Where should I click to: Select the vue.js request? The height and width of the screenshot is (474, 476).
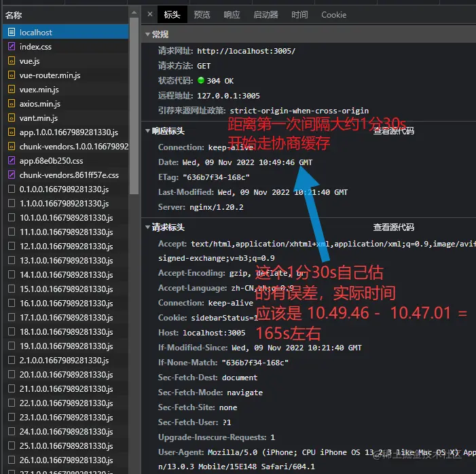(x=66, y=60)
